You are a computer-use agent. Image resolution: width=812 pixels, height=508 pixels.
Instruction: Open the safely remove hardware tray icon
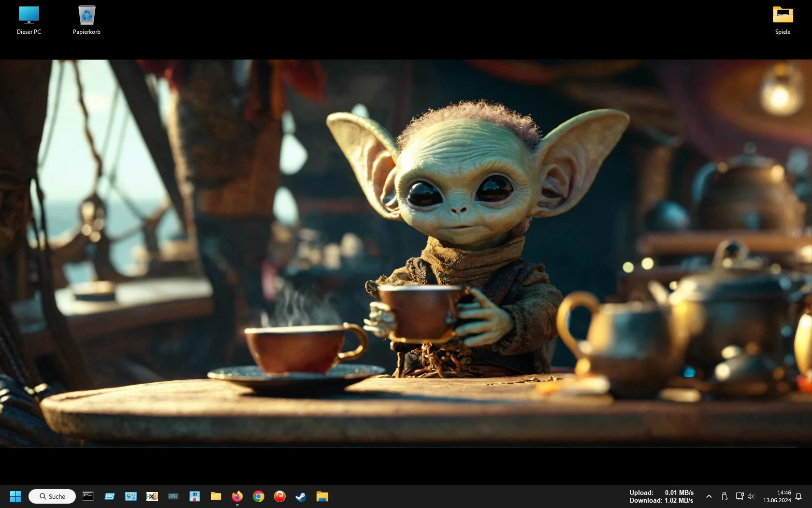pyautogui.click(x=725, y=496)
